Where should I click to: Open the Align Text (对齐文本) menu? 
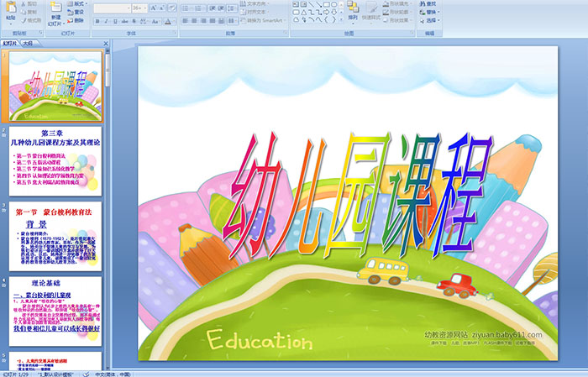coord(255,12)
